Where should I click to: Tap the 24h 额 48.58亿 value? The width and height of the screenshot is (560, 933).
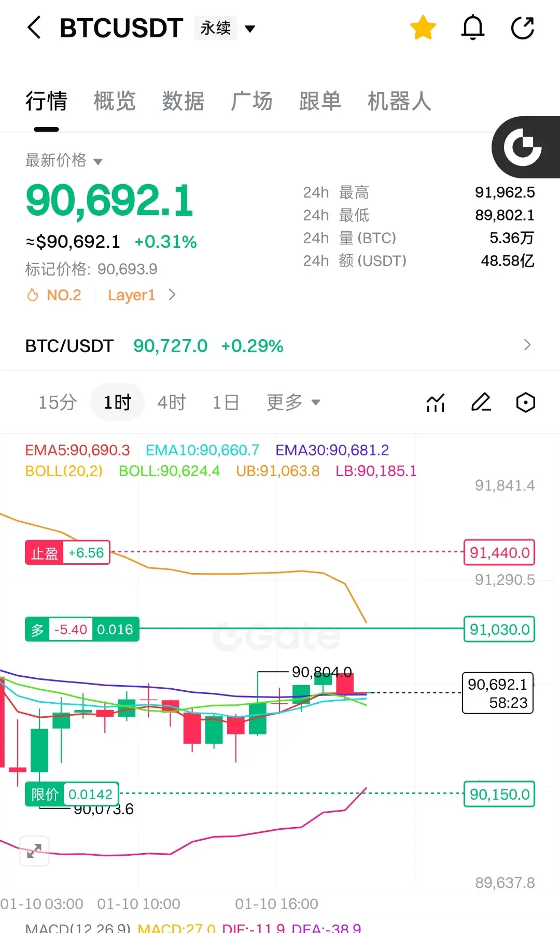pyautogui.click(x=508, y=261)
